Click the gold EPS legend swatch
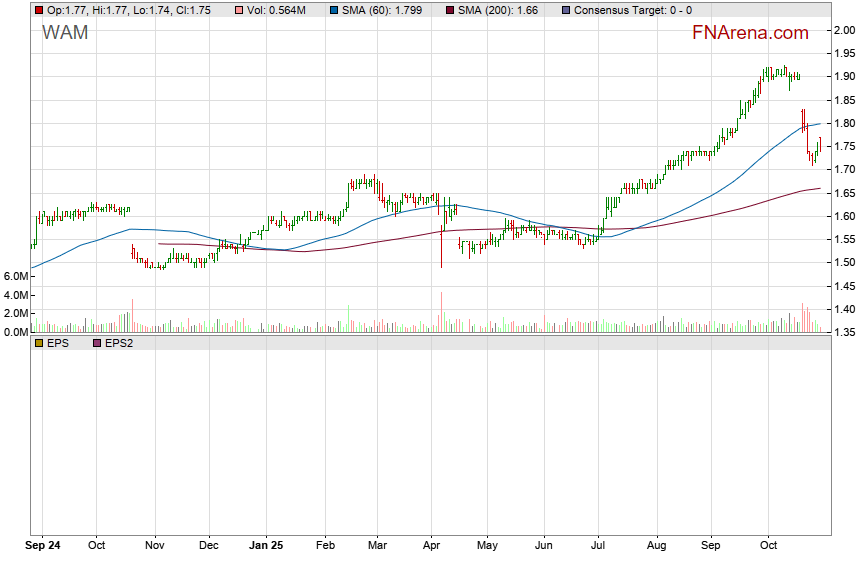The height and width of the screenshot is (566, 859). [39, 343]
